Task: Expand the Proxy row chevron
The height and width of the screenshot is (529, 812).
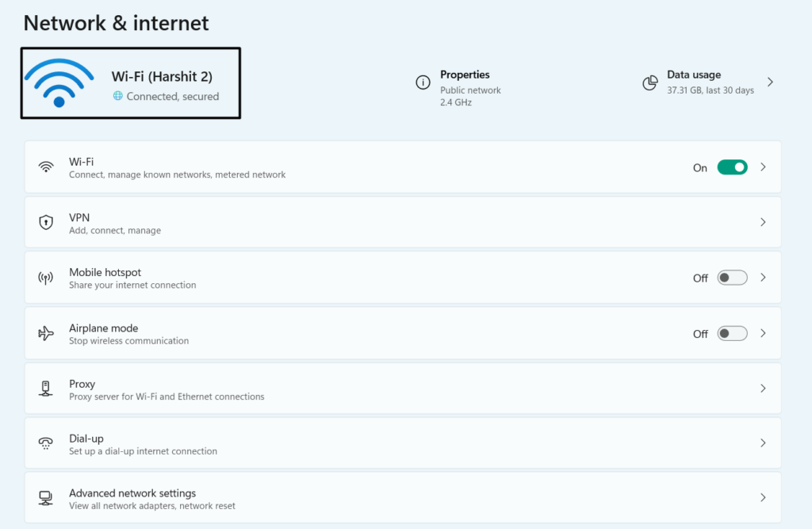Action: click(763, 389)
